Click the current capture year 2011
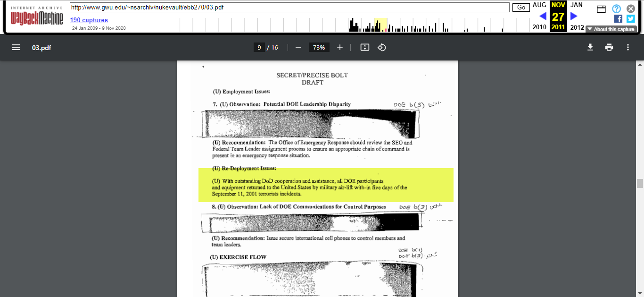Viewport: 644px width, 297px height. coord(558,27)
